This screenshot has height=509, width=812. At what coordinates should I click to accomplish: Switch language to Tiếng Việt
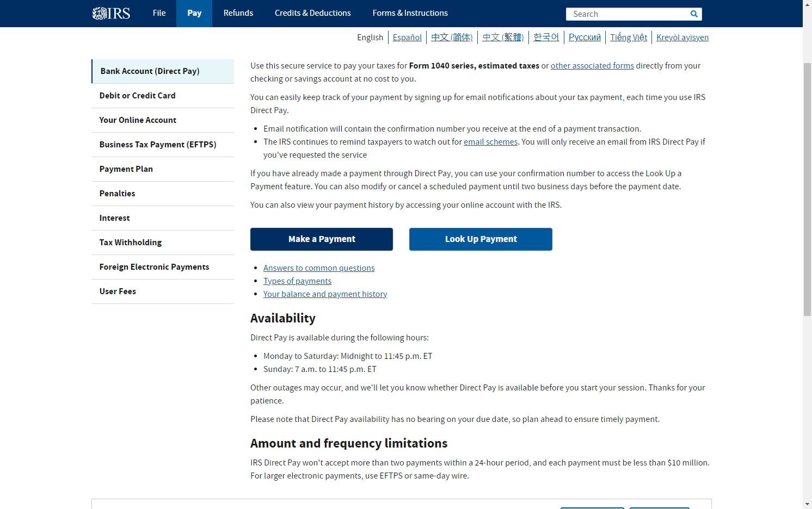tap(629, 38)
